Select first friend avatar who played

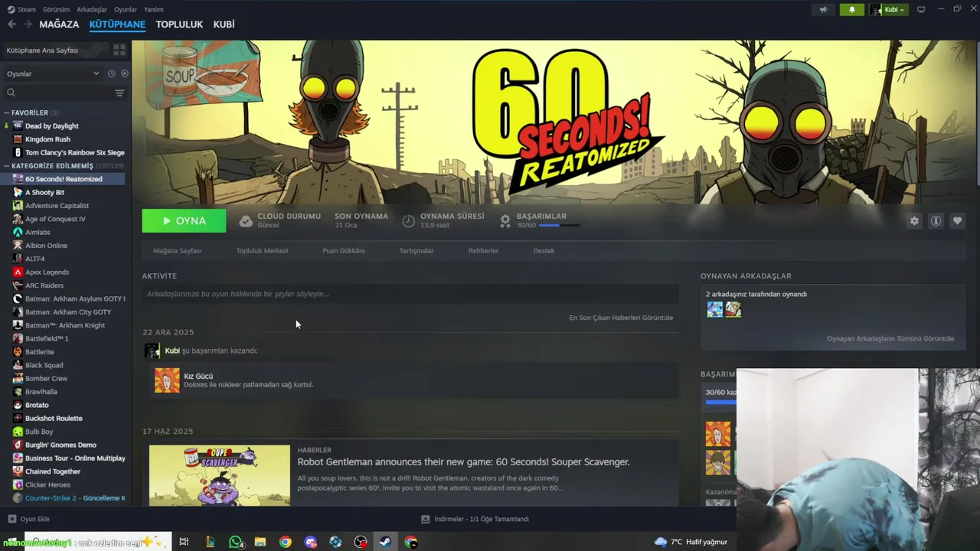[714, 309]
